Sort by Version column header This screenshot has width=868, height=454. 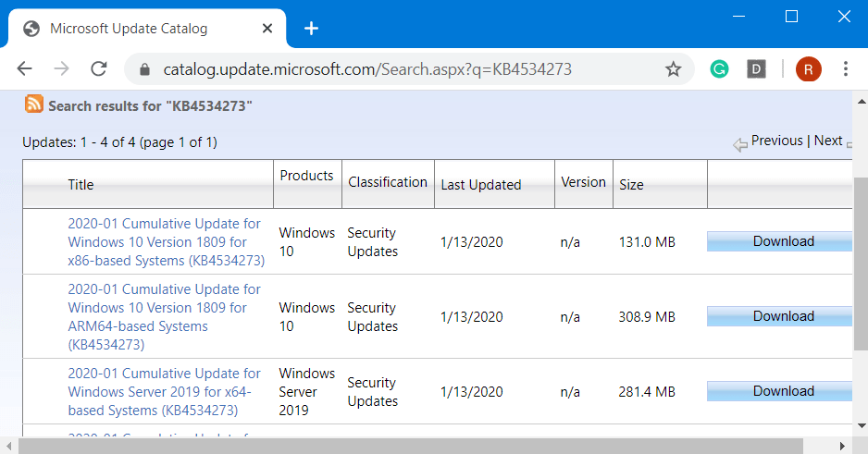584,182
